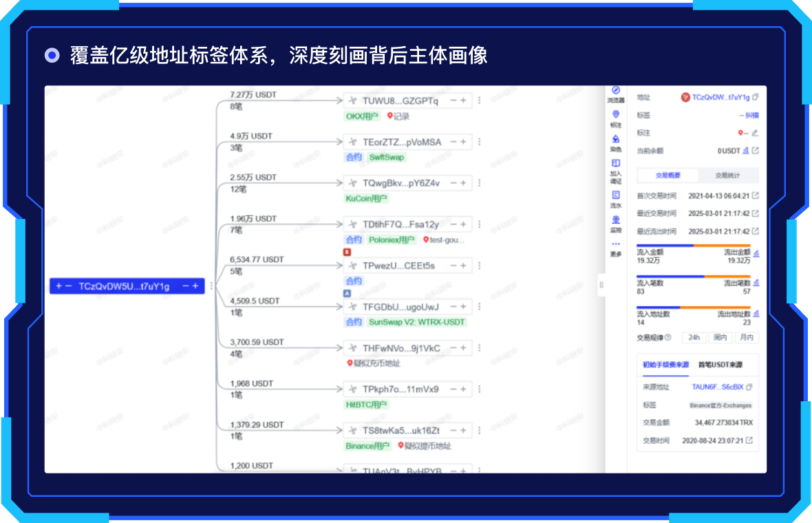Open the 浏览器 explorer icon in sidebar

[x=616, y=91]
